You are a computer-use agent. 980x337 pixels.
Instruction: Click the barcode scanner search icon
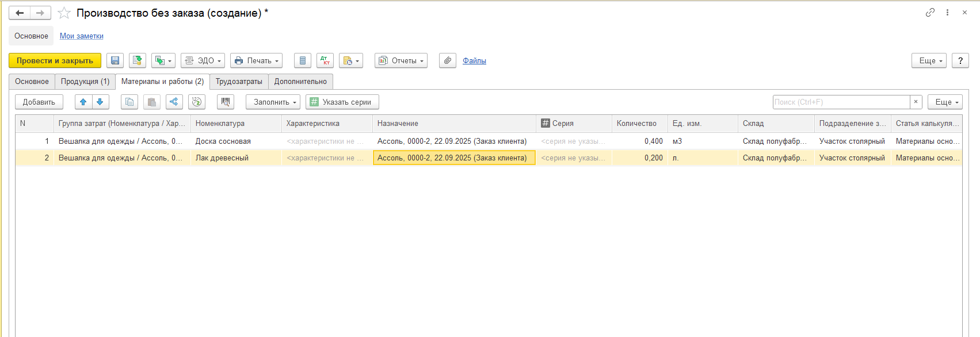(226, 102)
